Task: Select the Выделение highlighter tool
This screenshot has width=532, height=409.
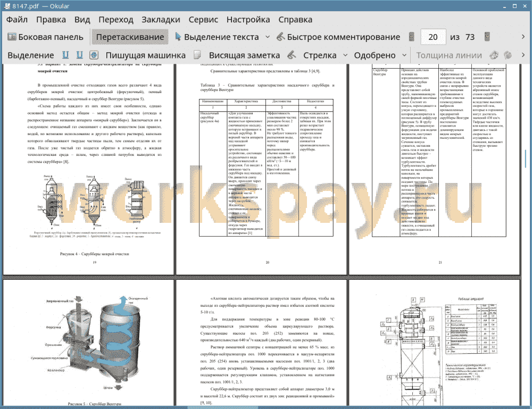Action: (x=31, y=55)
